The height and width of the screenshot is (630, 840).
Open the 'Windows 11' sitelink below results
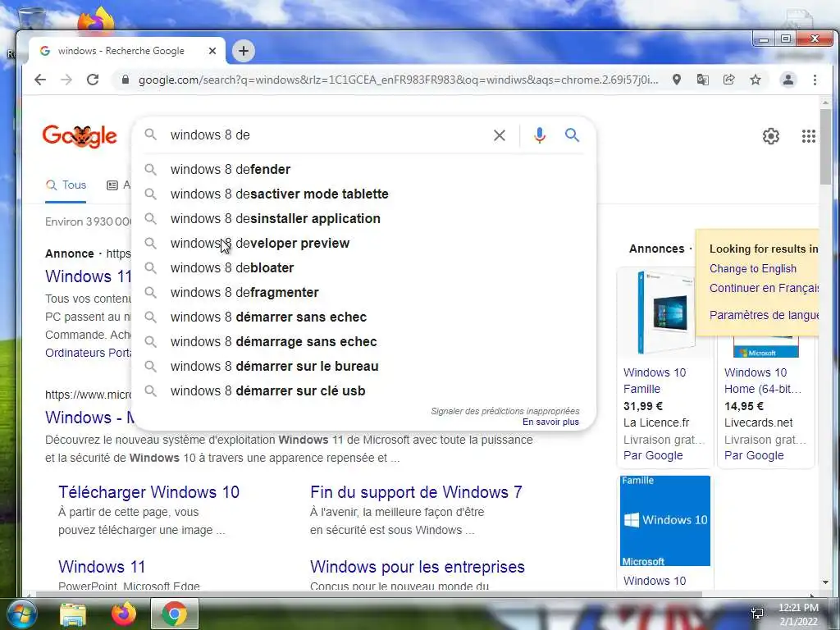102,567
